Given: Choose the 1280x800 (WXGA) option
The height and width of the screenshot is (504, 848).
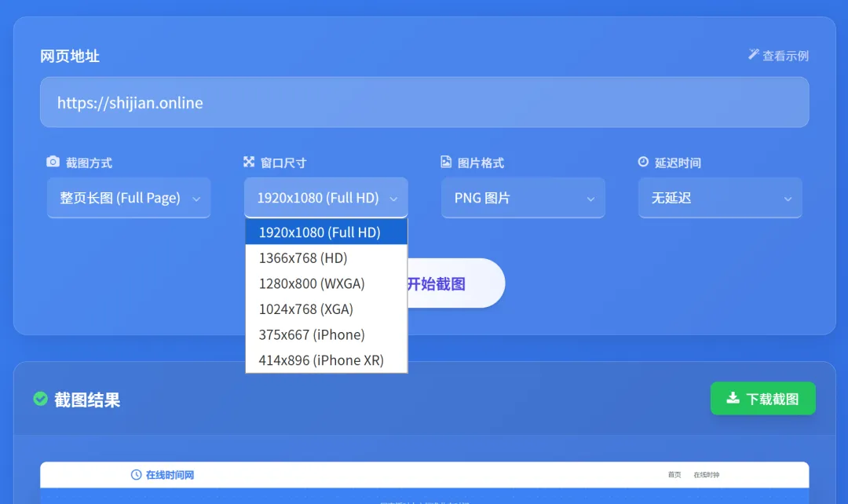Looking at the screenshot, I should 326,283.
